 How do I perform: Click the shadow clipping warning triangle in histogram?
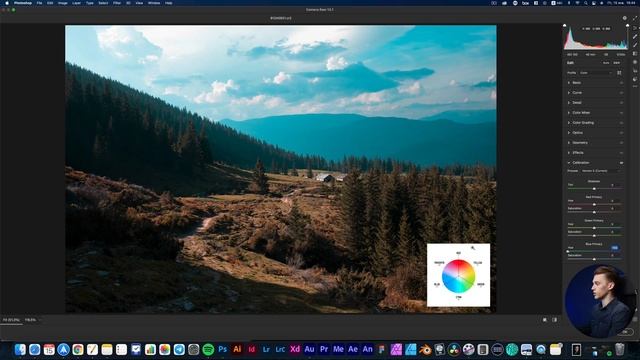click(565, 25)
